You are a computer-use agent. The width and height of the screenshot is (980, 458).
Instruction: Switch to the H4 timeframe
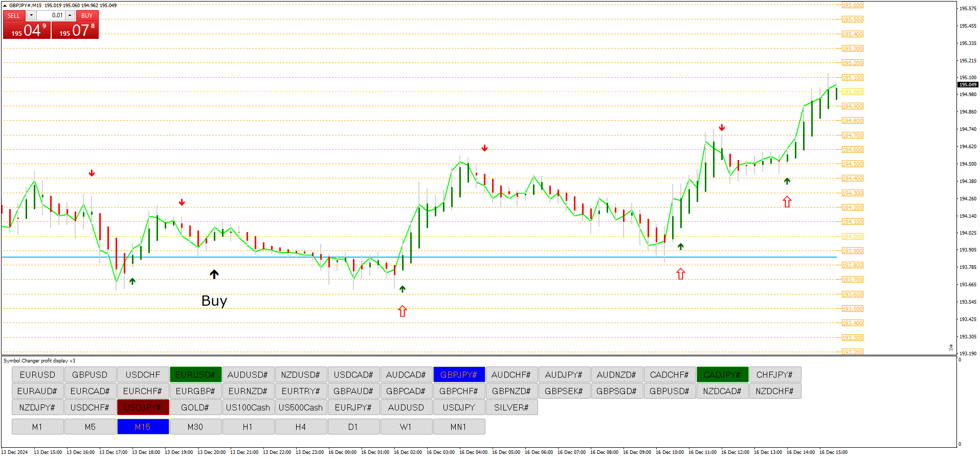300,427
